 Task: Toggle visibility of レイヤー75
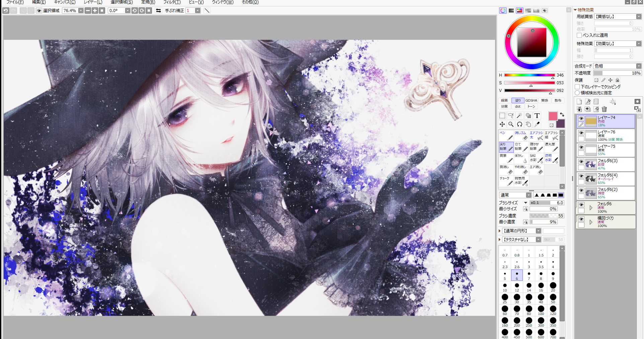pyautogui.click(x=581, y=147)
